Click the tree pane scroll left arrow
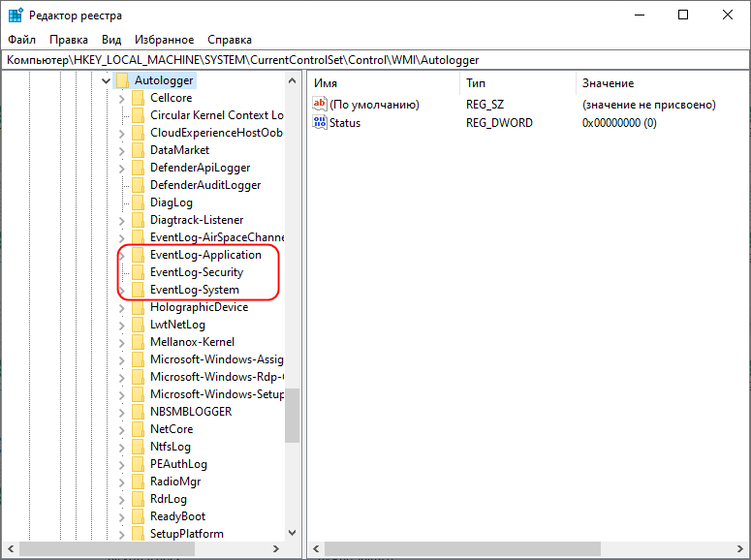This screenshot has height=560, width=751. tap(11, 549)
